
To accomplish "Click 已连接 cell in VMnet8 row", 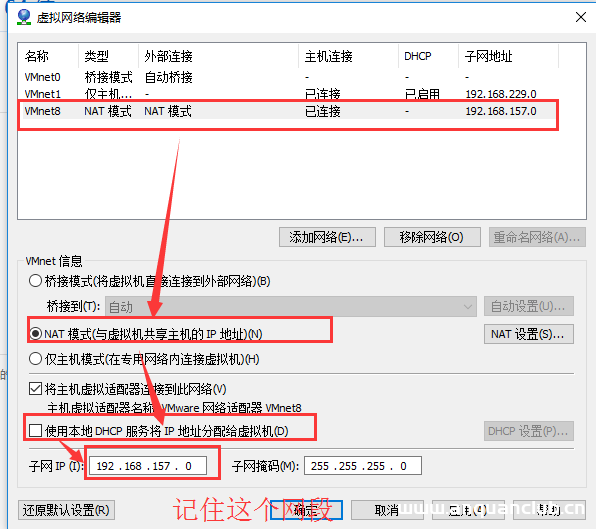I will coord(323,111).
